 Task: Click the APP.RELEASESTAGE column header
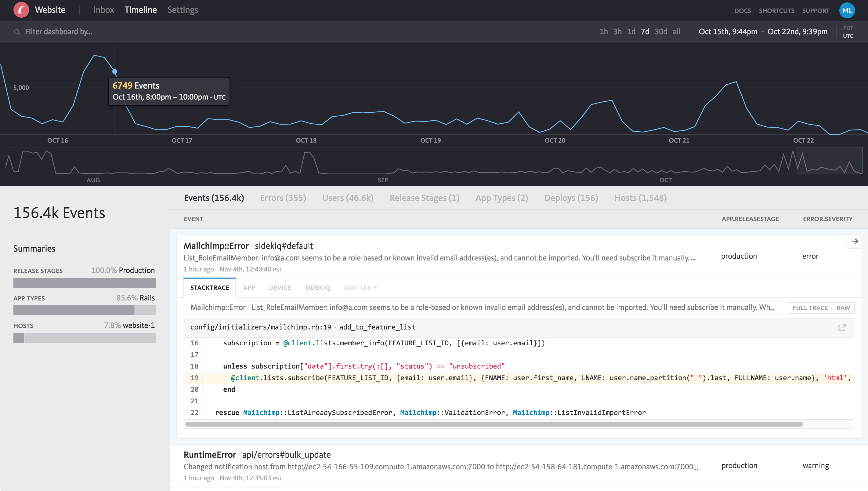click(x=750, y=219)
